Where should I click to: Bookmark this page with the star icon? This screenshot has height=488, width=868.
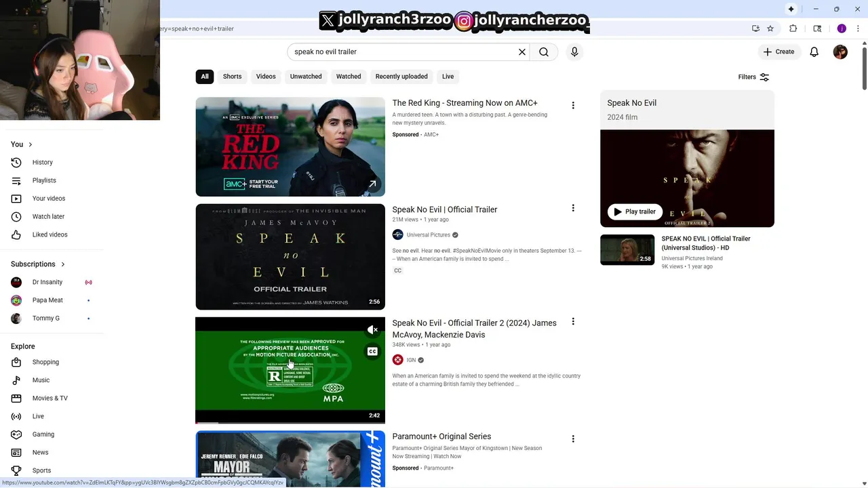pyautogui.click(x=770, y=28)
